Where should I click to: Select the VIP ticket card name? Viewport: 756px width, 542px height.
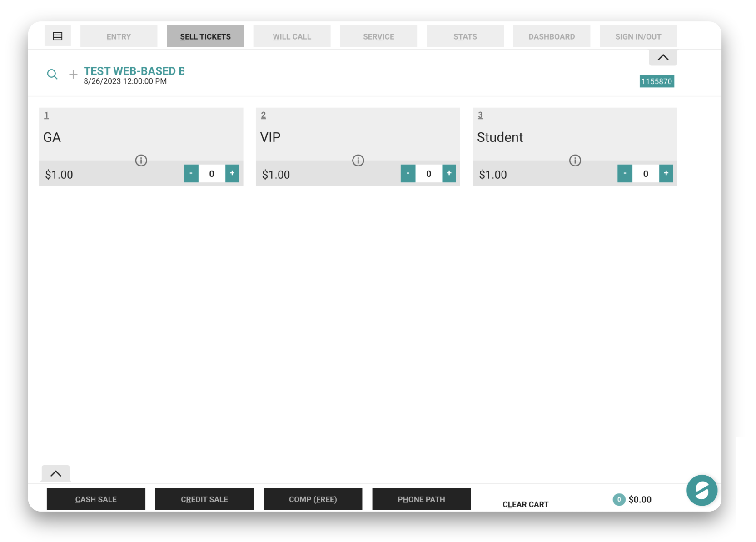coord(270,137)
